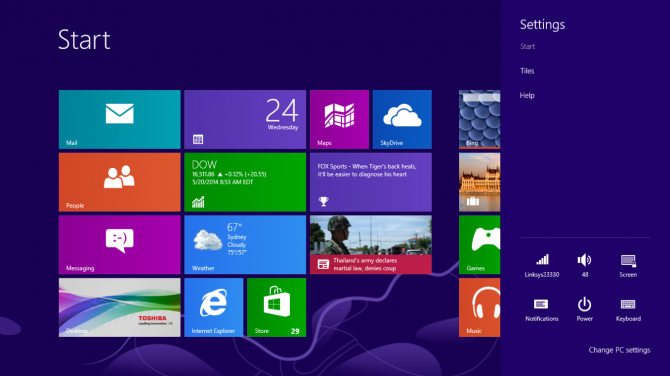This screenshot has width=670, height=376.
Task: Click the Power icon
Action: tap(585, 310)
